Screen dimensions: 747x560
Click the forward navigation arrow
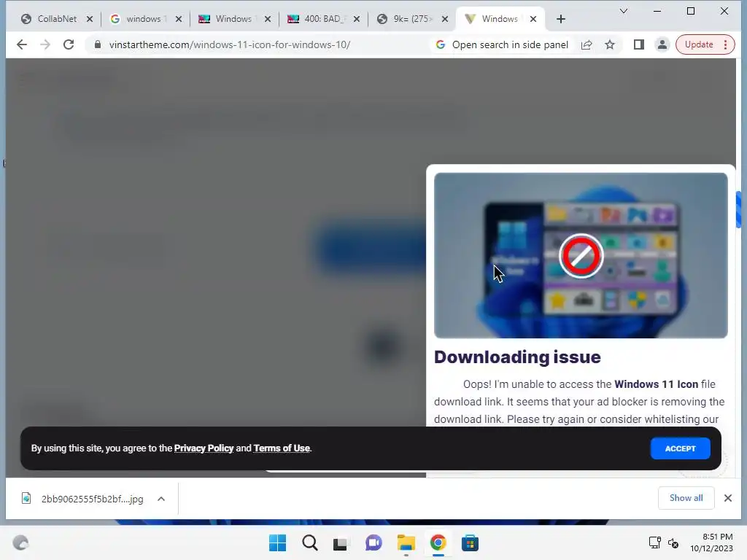point(45,44)
